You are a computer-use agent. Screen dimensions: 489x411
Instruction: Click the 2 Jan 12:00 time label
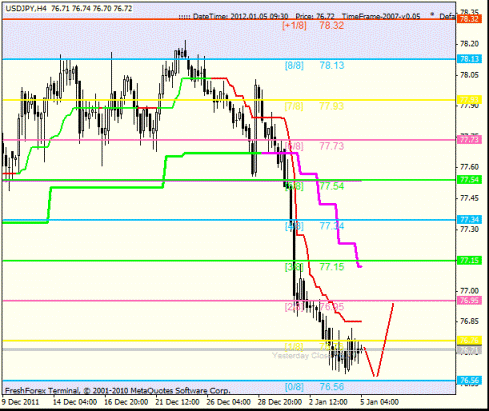(328, 402)
